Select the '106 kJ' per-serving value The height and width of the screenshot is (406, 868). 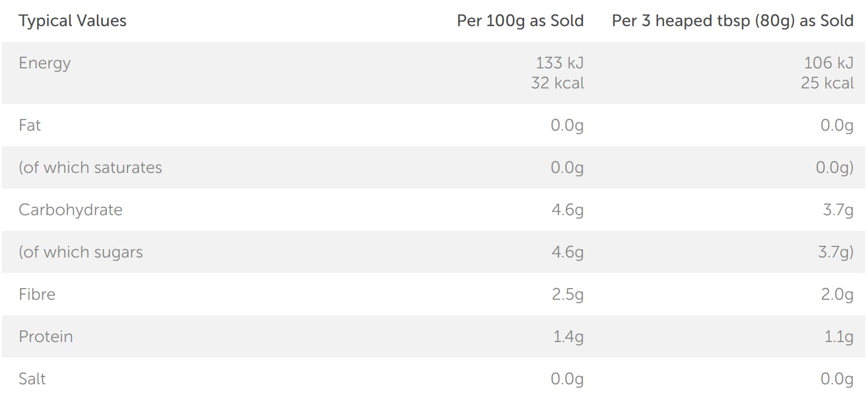point(828,63)
